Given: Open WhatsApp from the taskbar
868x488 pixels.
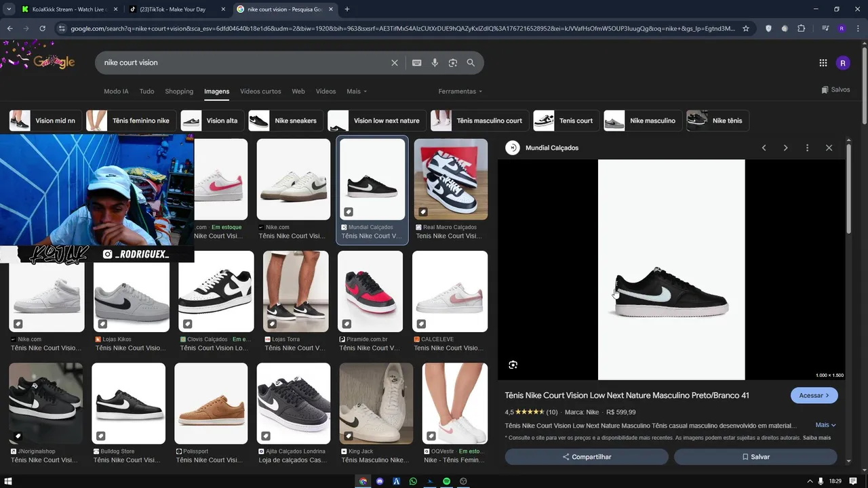Looking at the screenshot, I should point(413,481).
